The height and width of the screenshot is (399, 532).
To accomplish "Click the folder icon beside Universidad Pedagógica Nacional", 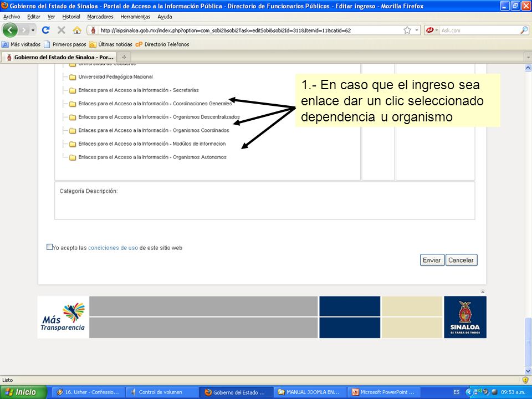I will (72, 77).
